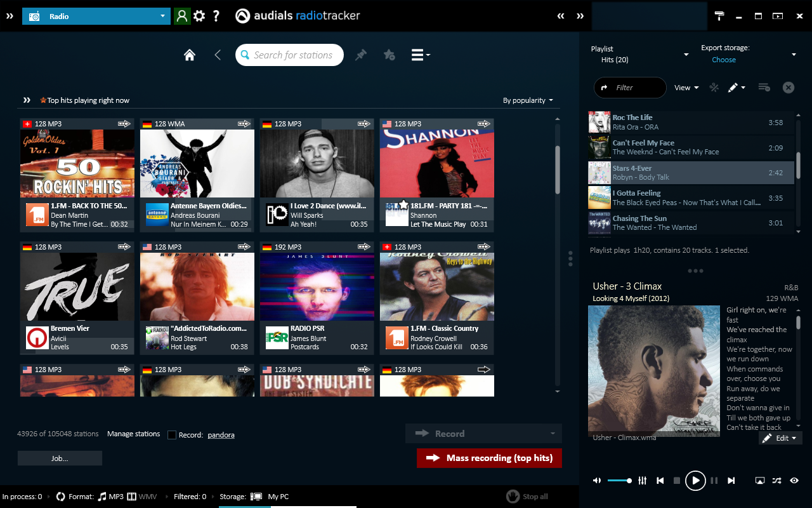812x508 pixels.
Task: Collapse top hits section chevrons
Action: [27, 100]
